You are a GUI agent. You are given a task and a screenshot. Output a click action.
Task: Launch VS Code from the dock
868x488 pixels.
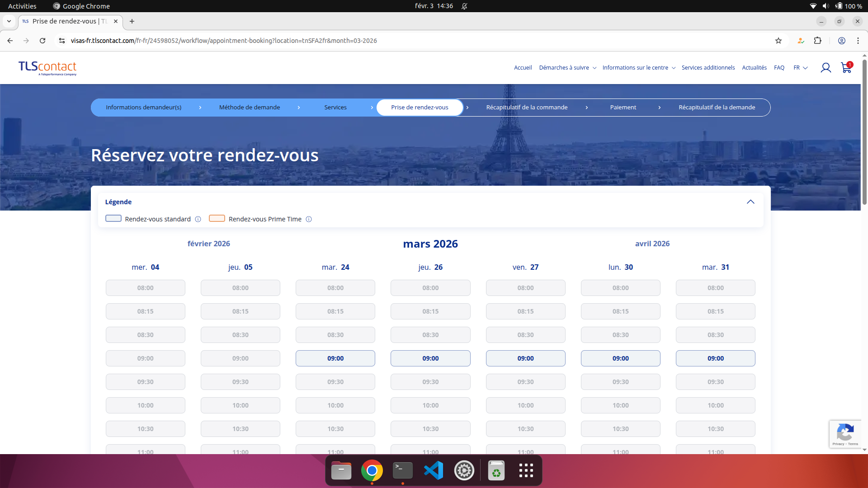(433, 470)
